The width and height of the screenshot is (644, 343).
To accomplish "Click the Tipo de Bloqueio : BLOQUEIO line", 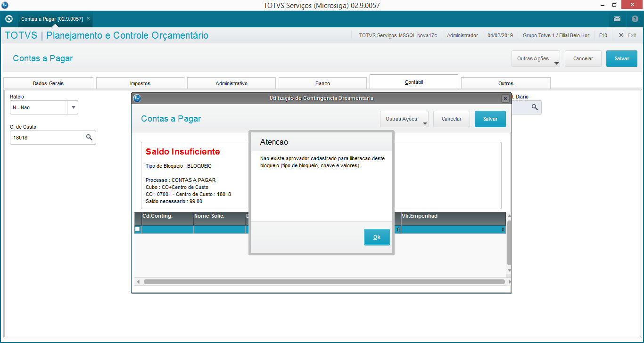I will pyautogui.click(x=179, y=166).
